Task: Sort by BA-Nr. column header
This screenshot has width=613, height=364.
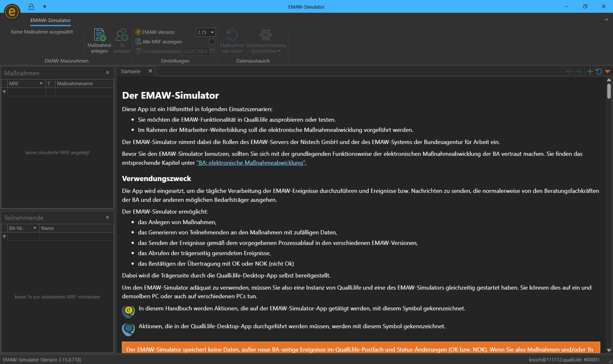Action: tap(23, 228)
